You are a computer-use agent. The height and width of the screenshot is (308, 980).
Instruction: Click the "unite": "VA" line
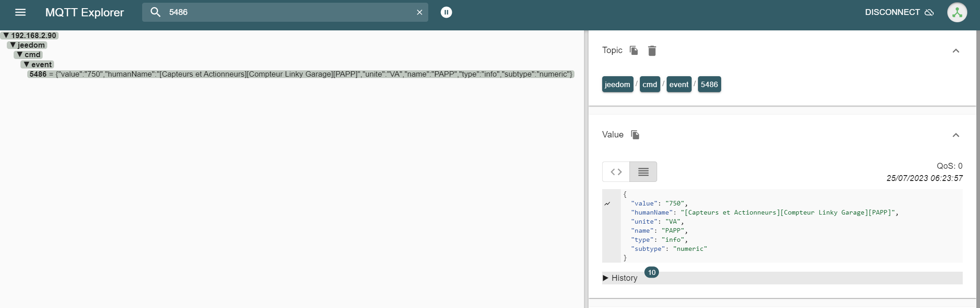point(657,221)
